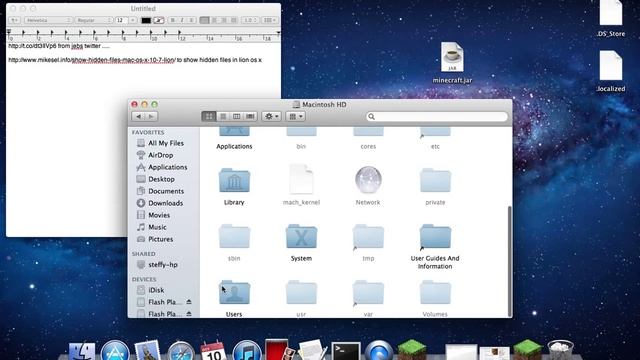The image size is (640, 360).
Task: Open Terminal from the Dock
Action: [346, 351]
